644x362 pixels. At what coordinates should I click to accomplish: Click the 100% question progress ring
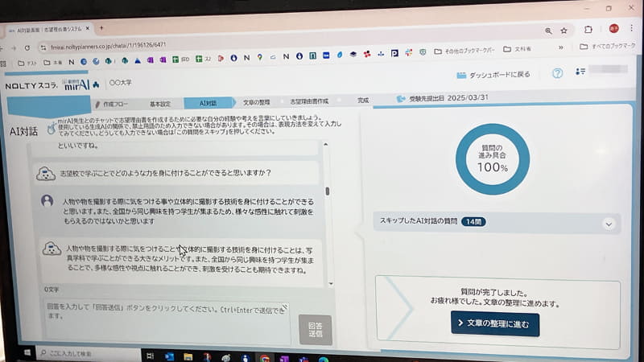[493, 158]
